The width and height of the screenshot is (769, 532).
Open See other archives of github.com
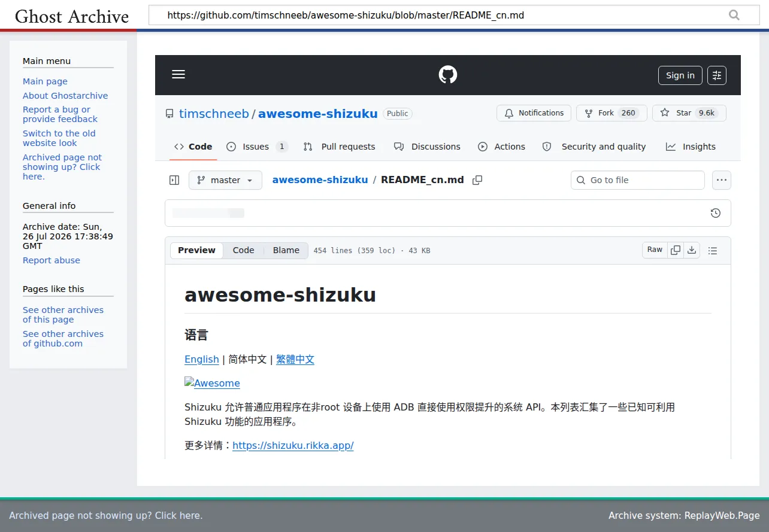click(63, 339)
